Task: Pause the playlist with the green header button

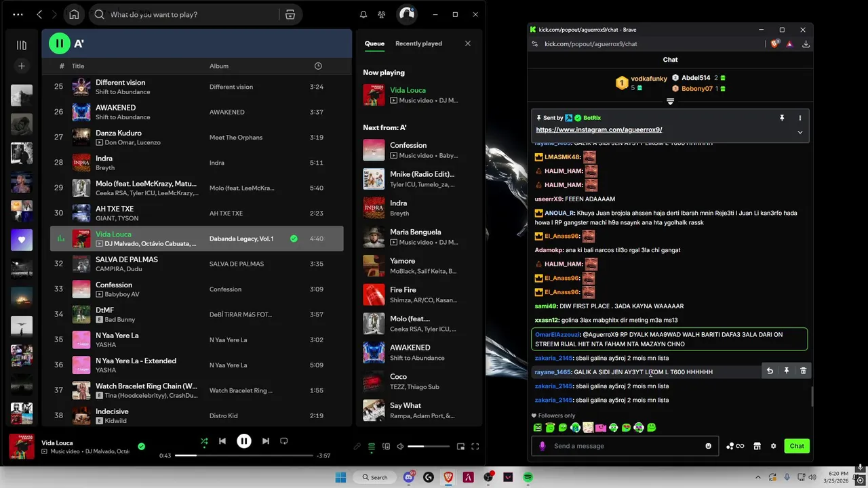Action: pyautogui.click(x=60, y=43)
